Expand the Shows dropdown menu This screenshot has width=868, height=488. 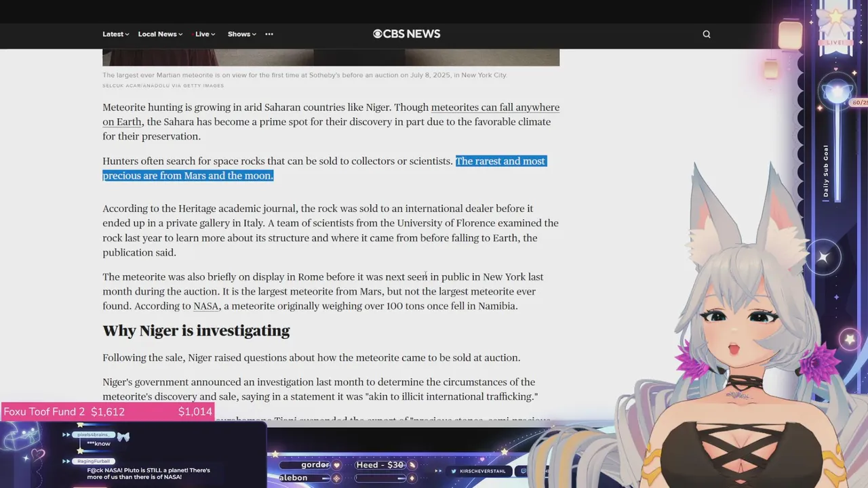tap(241, 34)
